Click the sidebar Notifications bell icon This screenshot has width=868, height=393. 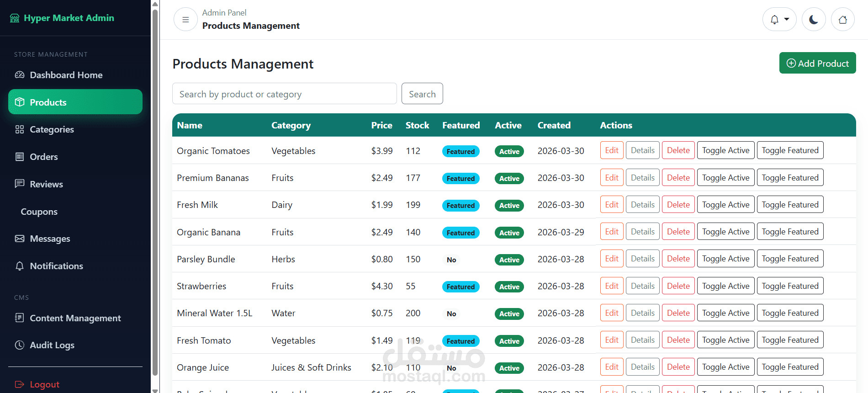[20, 266]
